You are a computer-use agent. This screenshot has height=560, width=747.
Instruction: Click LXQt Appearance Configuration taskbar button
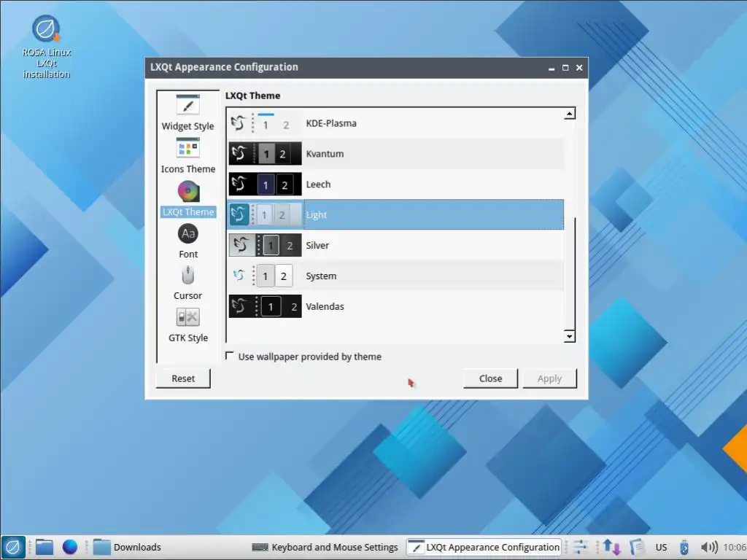(x=484, y=547)
